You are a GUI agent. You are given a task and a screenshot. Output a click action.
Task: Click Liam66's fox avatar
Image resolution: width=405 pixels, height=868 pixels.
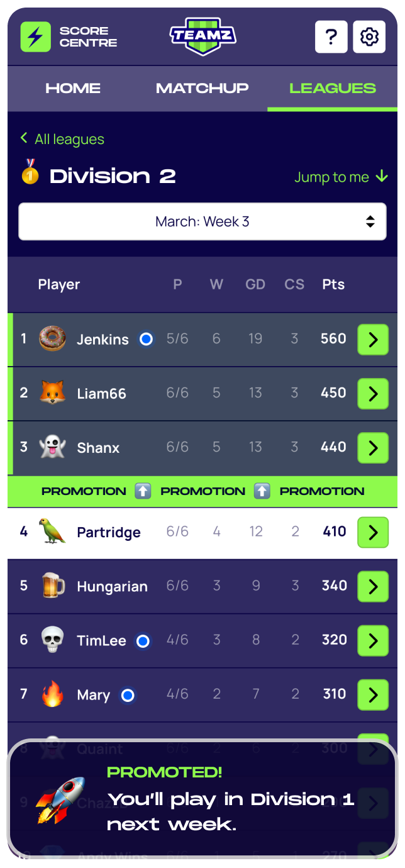[52, 393]
